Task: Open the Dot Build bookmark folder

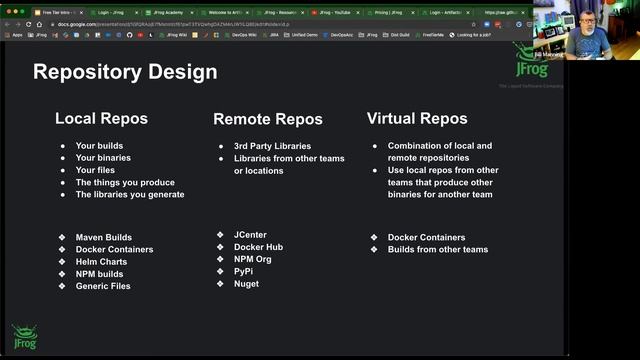Action: coord(396,35)
